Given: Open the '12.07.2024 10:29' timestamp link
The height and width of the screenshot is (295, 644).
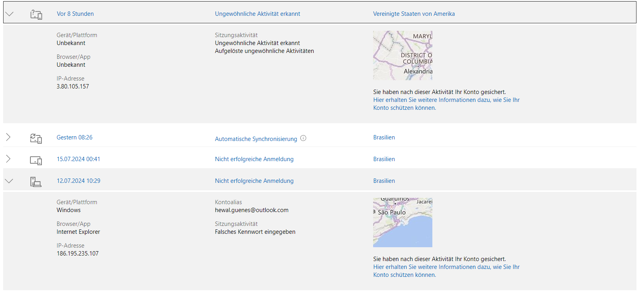Looking at the screenshot, I should (78, 181).
